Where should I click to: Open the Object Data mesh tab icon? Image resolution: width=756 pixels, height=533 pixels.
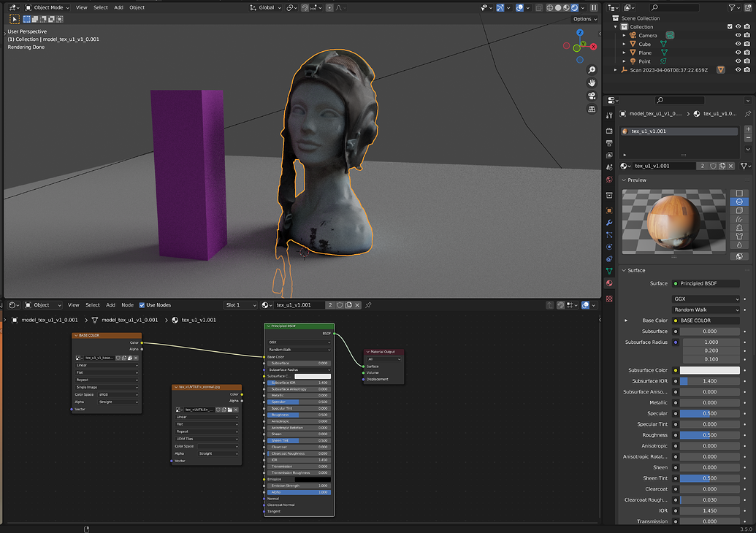[x=609, y=271]
